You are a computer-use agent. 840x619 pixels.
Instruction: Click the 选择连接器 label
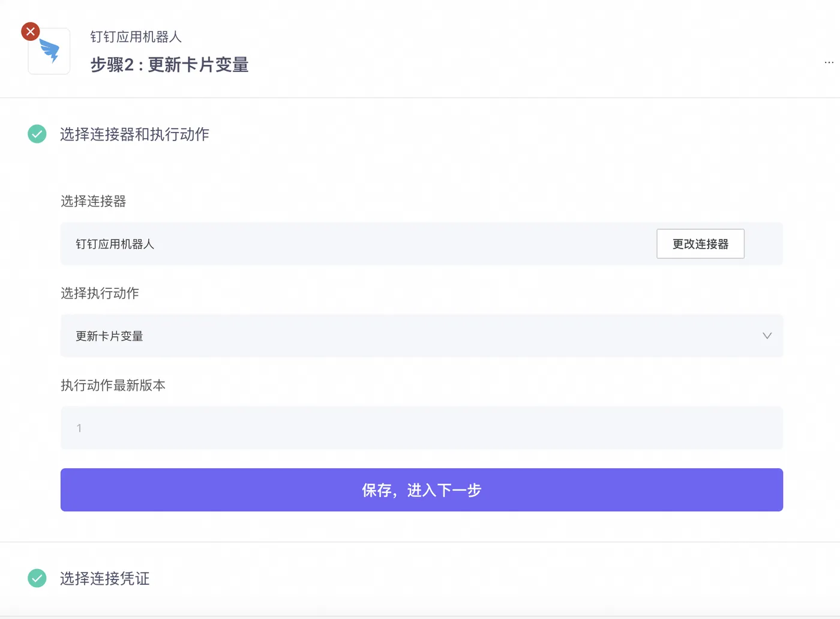pyautogui.click(x=93, y=201)
